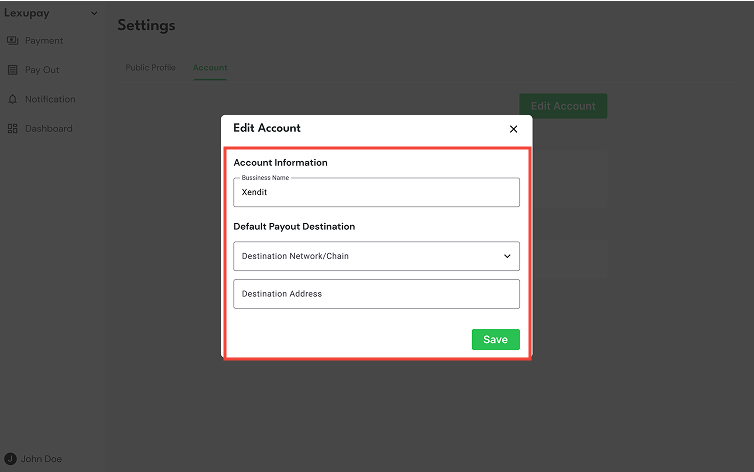This screenshot has width=754, height=472.
Task: Click the Edit Account dialog title
Action: [x=267, y=128]
